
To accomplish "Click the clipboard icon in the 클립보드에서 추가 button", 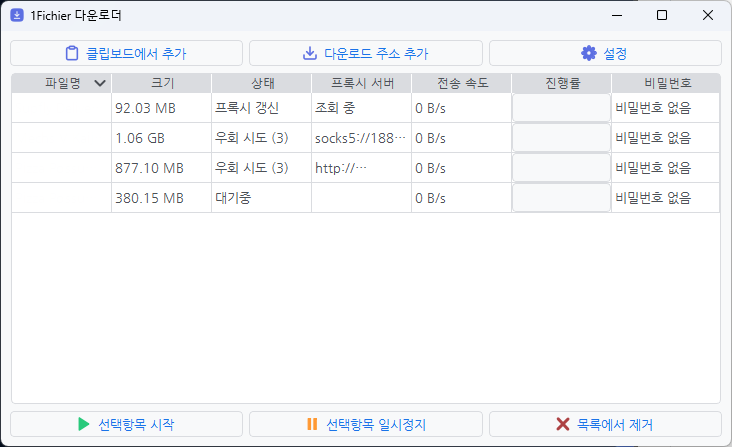I will pos(72,53).
